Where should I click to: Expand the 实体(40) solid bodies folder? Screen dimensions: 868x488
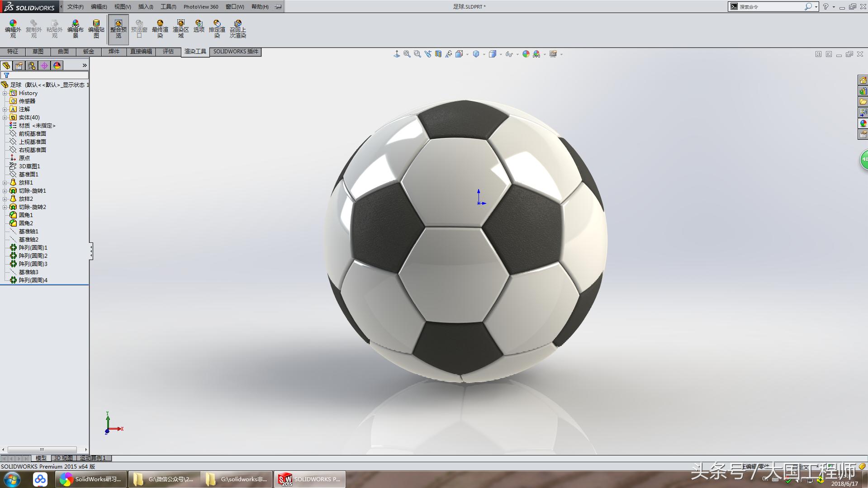pos(5,117)
